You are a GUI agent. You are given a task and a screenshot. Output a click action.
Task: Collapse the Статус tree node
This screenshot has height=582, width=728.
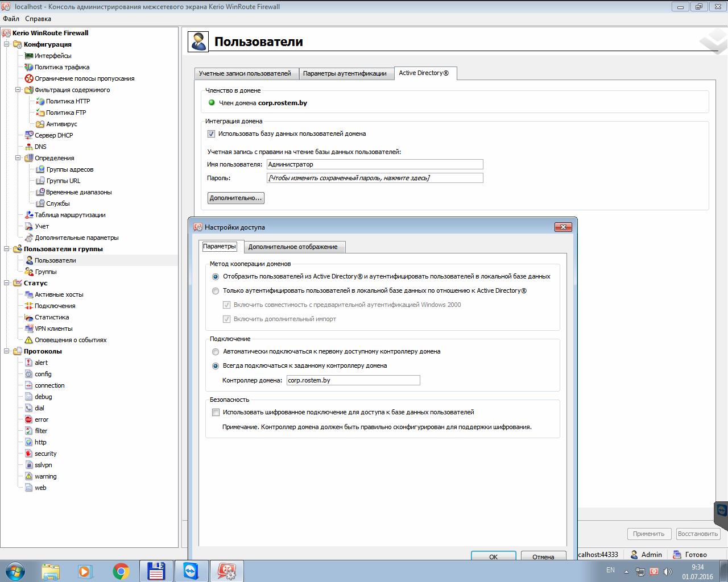tap(7, 283)
